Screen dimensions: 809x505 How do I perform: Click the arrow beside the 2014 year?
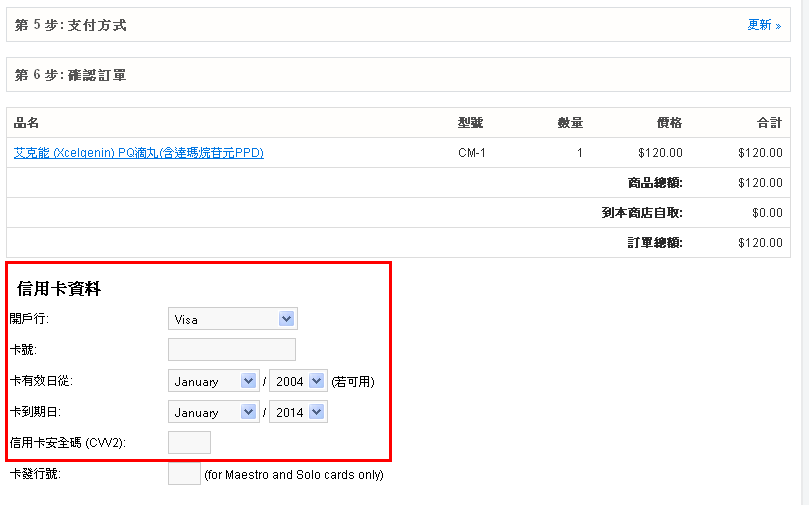tap(316, 412)
